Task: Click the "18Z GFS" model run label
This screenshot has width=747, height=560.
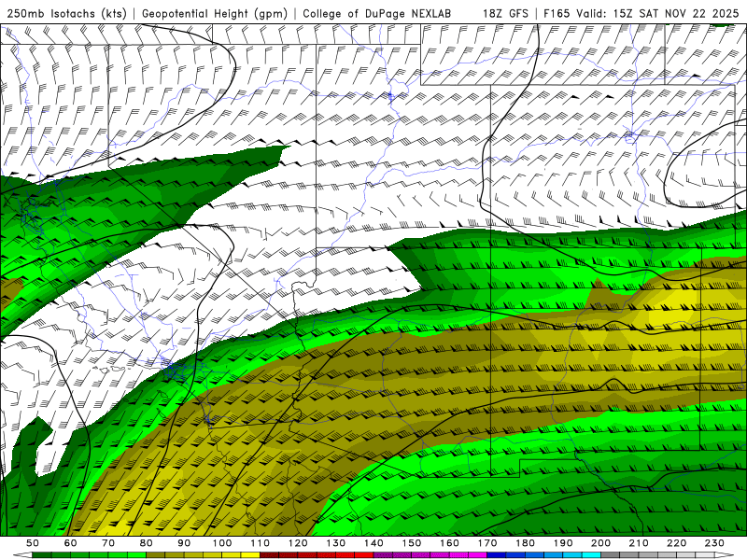Action: click(x=505, y=13)
